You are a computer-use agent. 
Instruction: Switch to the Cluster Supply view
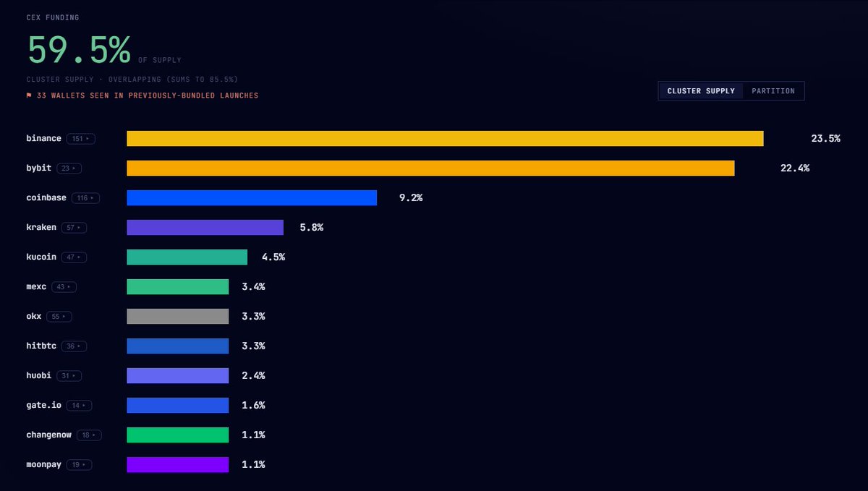pyautogui.click(x=701, y=91)
